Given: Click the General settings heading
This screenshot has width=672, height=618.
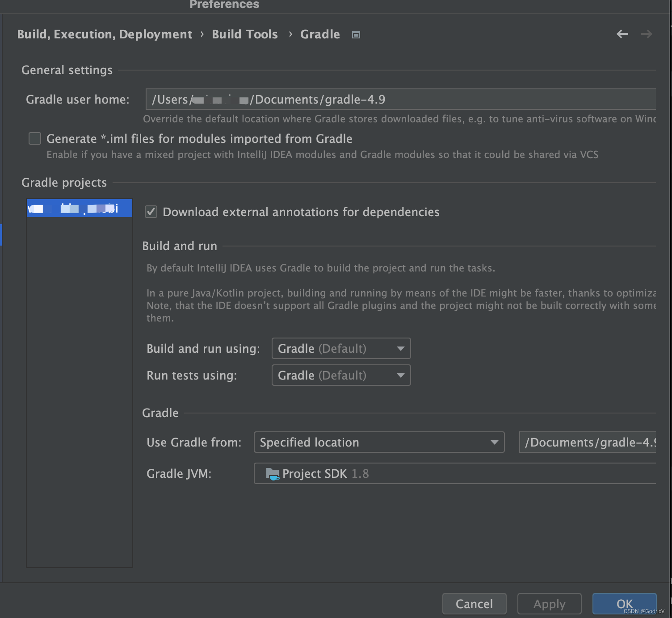Looking at the screenshot, I should 67,70.
